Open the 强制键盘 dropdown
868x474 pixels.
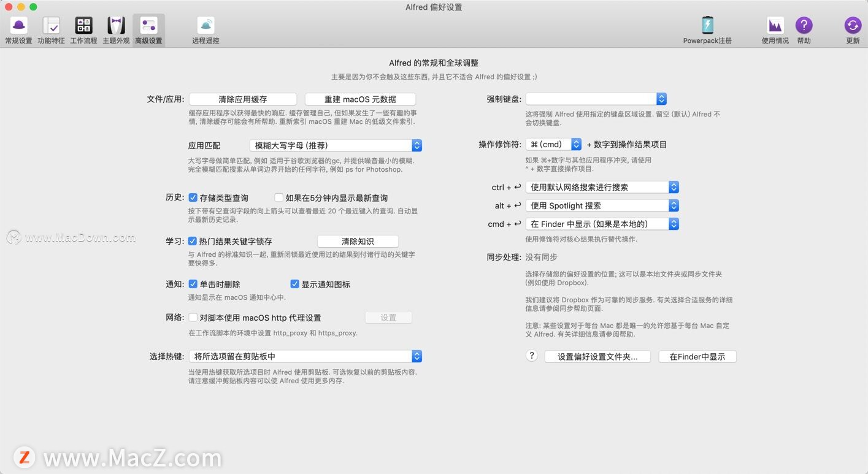coord(596,99)
